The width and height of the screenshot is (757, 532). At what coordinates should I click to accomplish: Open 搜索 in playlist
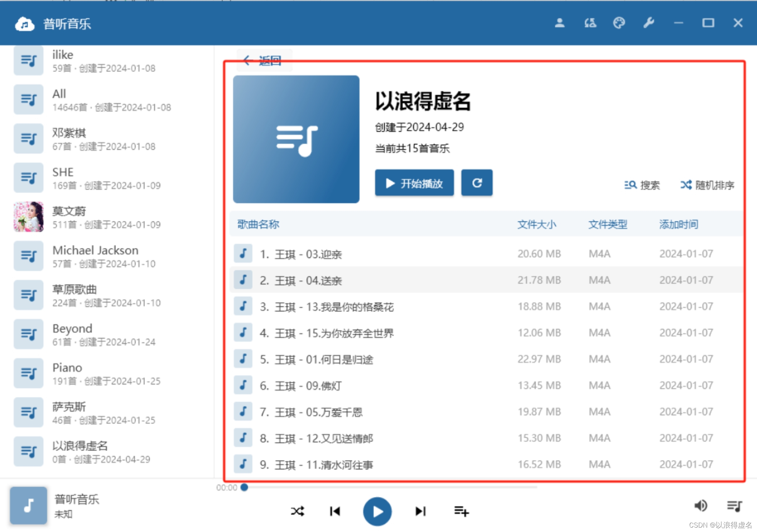642,185
